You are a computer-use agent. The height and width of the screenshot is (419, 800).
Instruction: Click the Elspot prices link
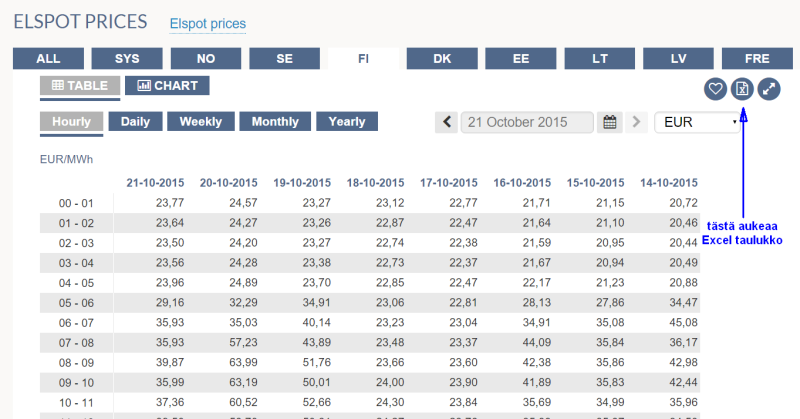click(208, 23)
